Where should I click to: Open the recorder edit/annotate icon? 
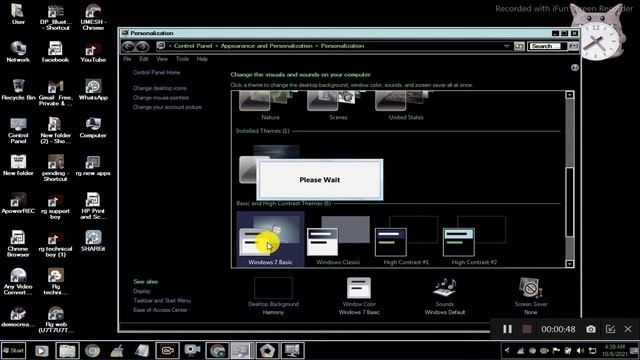[x=610, y=329]
